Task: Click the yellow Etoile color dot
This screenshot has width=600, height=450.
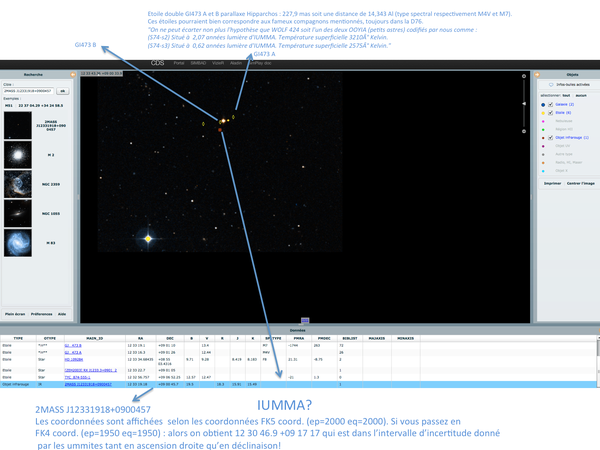Action: click(543, 113)
